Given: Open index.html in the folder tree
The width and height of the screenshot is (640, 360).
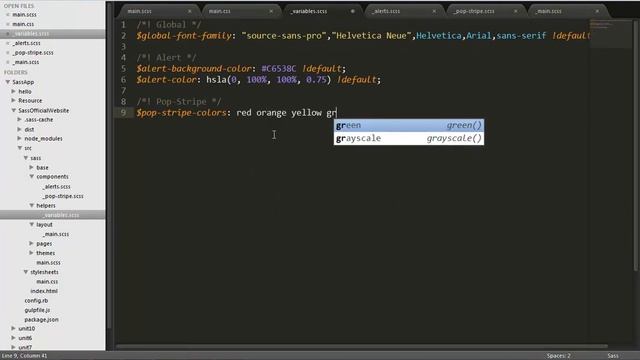Looking at the screenshot, I should (x=44, y=291).
